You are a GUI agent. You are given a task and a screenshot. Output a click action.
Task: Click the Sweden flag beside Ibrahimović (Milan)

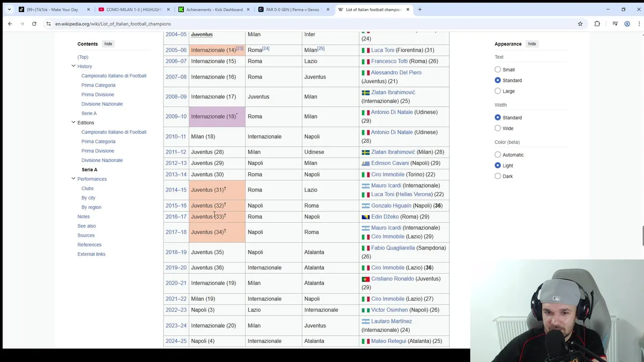point(366,152)
